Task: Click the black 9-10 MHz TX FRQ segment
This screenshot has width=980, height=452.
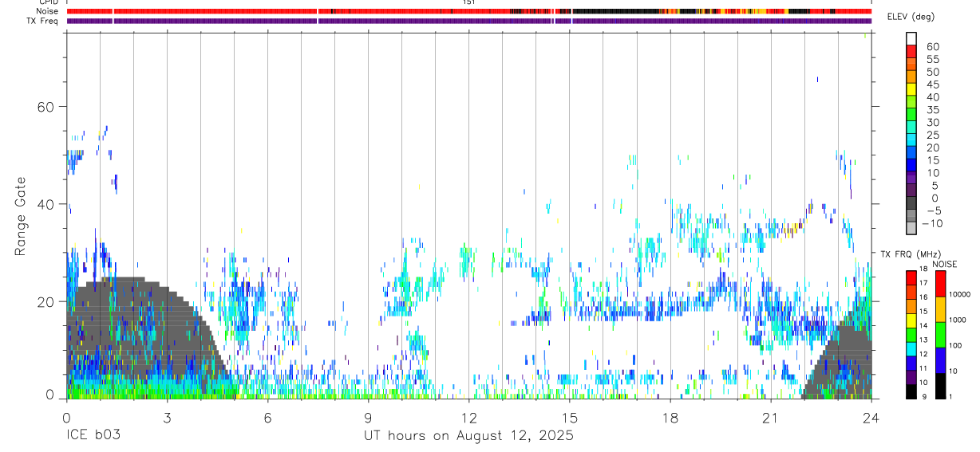Action: click(x=911, y=391)
